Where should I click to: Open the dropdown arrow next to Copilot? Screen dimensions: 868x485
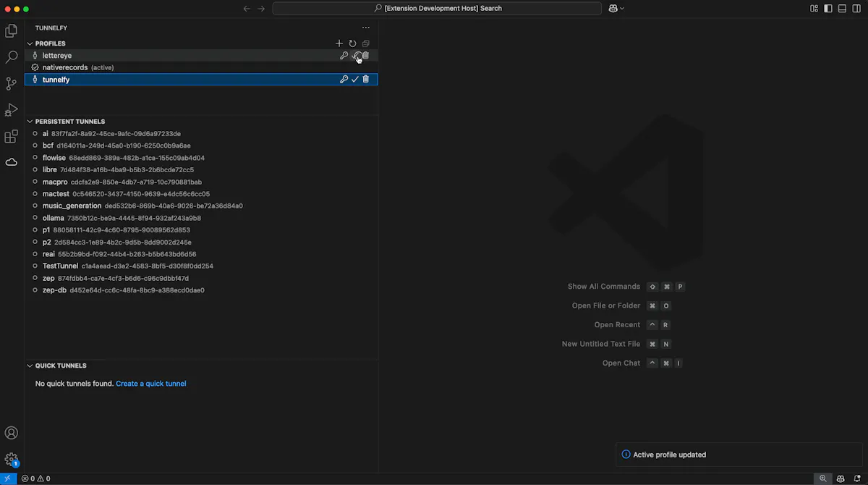622,9
